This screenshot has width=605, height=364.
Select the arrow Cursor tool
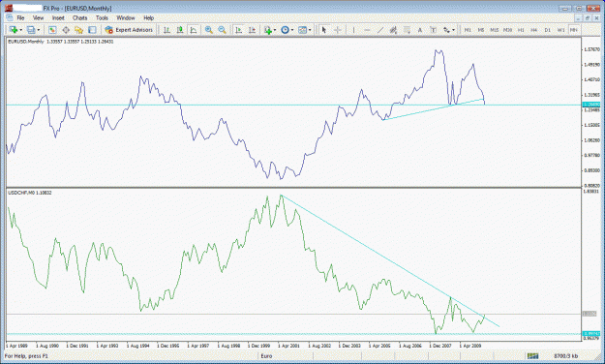[324, 30]
